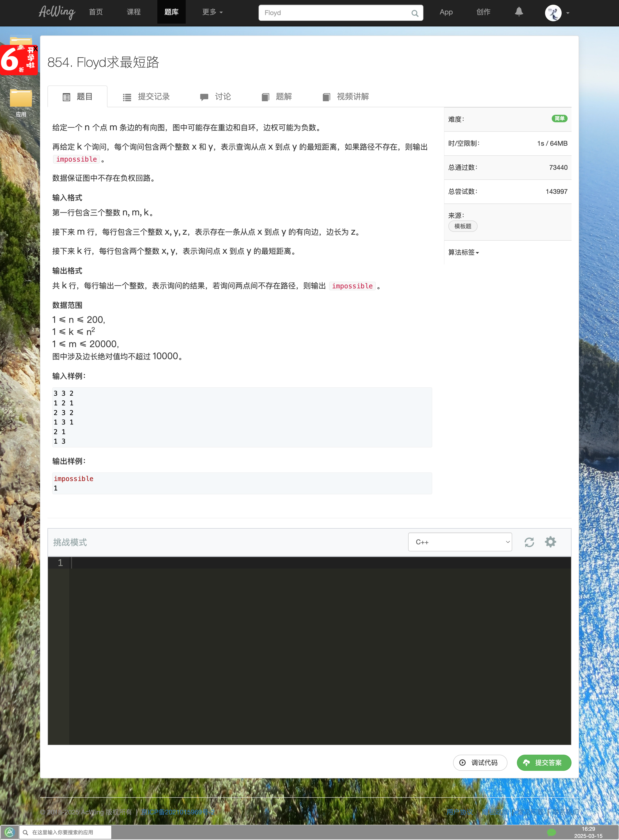Click the refresh code icon
619x840 pixels.
(x=529, y=542)
